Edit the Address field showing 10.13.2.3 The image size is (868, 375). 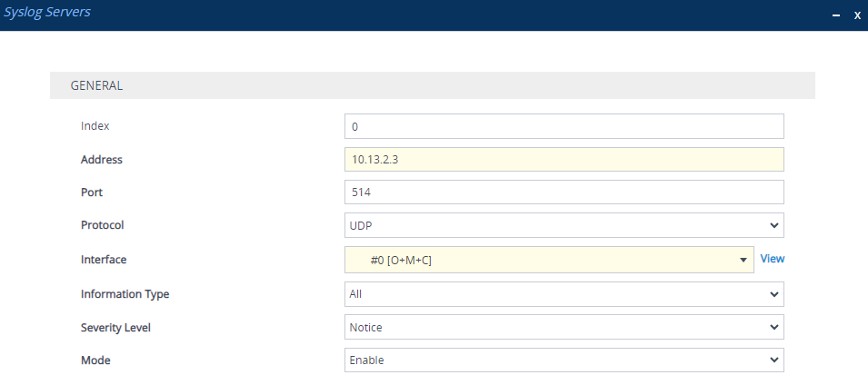(x=564, y=160)
